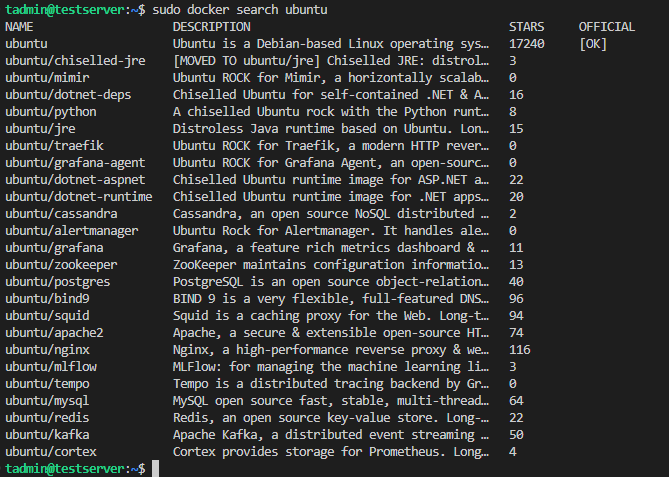669x477 pixels.
Task: Click the ubuntu/dotnet-runtime image name
Action: click(x=79, y=197)
